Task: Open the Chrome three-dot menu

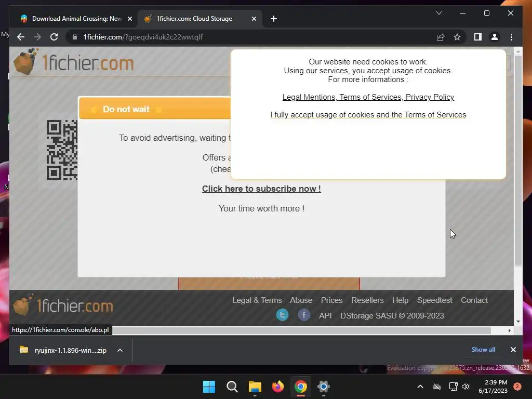Action: tap(511, 37)
